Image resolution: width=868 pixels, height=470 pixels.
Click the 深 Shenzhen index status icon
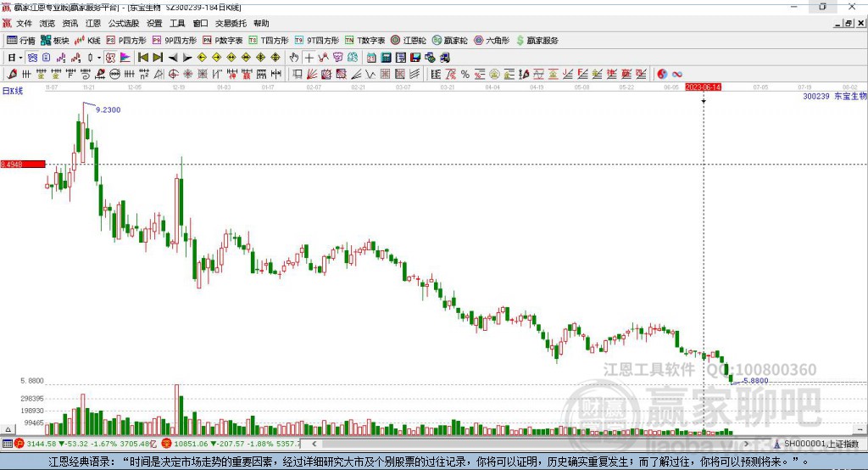point(167,444)
